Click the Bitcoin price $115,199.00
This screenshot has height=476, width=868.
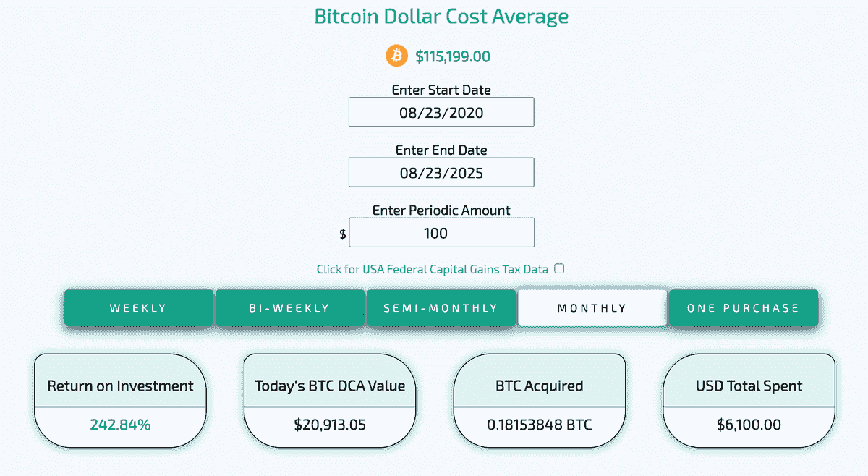(x=454, y=56)
